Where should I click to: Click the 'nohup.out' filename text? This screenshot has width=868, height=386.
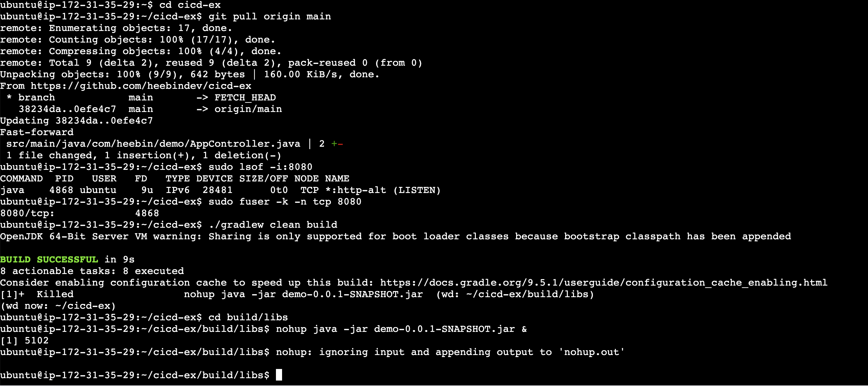point(591,352)
